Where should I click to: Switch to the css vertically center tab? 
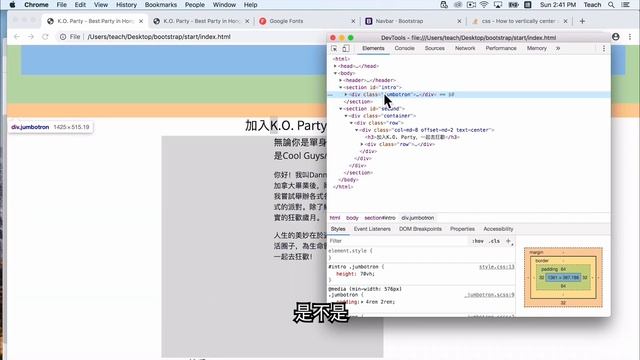tap(519, 21)
